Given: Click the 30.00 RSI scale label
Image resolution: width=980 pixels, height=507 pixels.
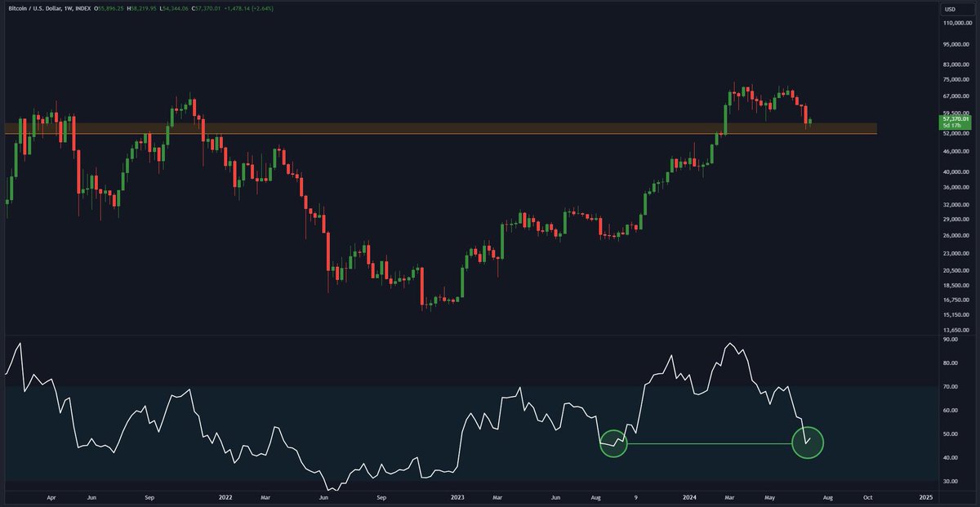Looking at the screenshot, I should [951, 482].
